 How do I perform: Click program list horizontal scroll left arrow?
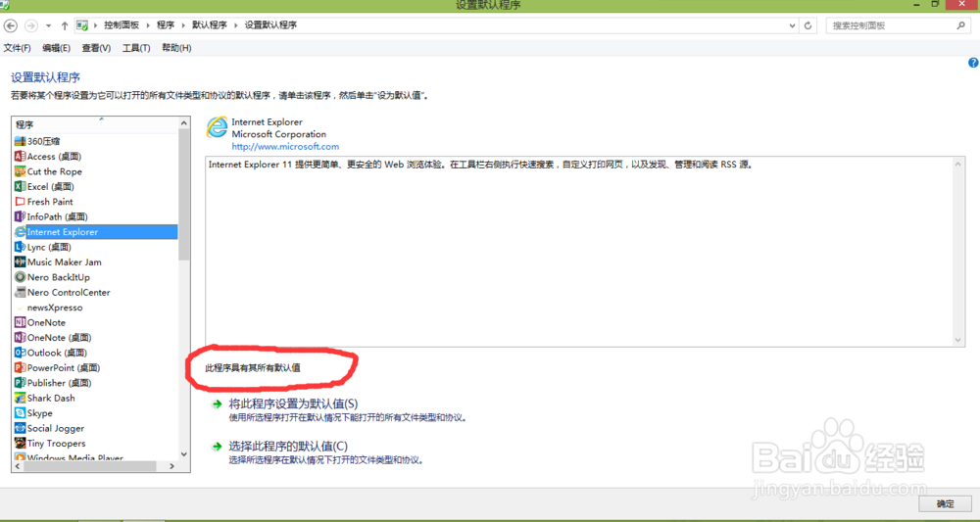(x=18, y=466)
